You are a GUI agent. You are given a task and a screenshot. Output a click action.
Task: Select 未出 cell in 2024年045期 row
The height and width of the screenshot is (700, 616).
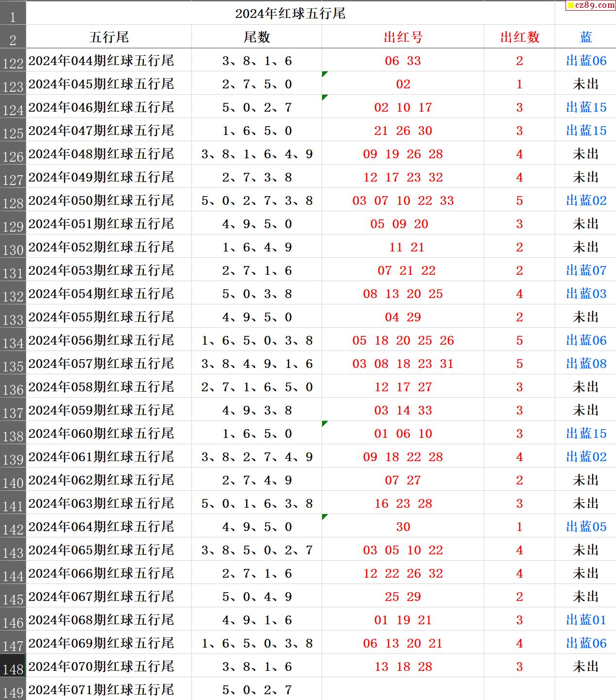coord(585,83)
